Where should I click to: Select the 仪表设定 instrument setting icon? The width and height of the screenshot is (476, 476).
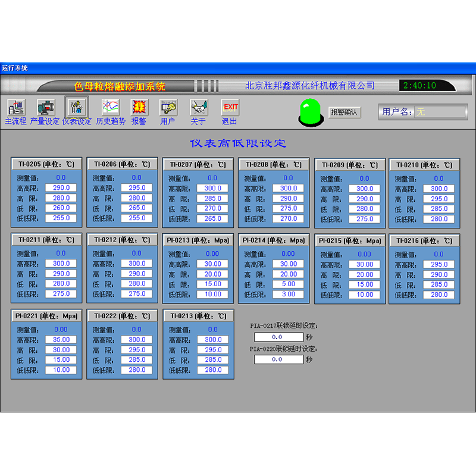pos(77,107)
